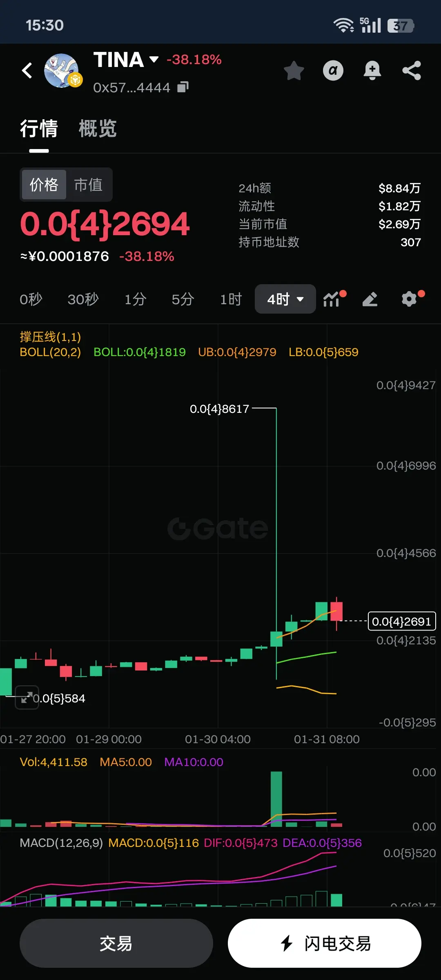The width and height of the screenshot is (441, 980).
Task: Expand the TINA token selector arrow
Action: coord(154,60)
